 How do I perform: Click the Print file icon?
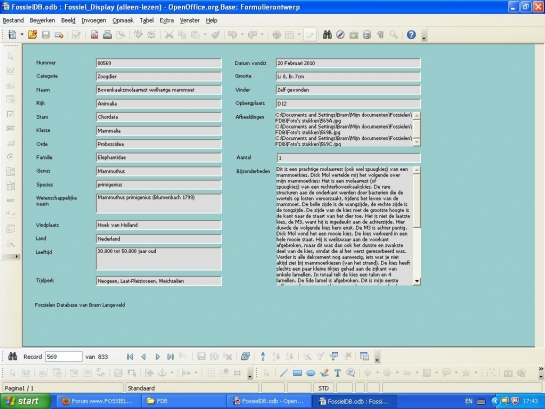point(107,34)
